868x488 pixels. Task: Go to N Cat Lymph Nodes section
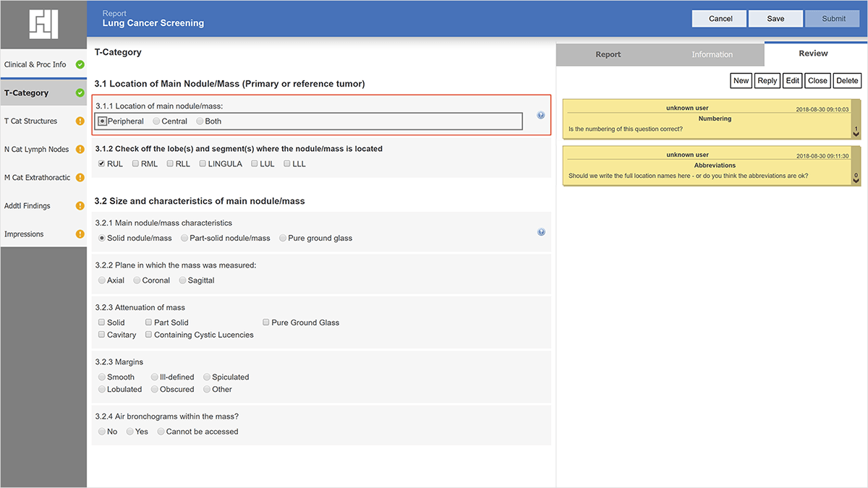(43, 149)
